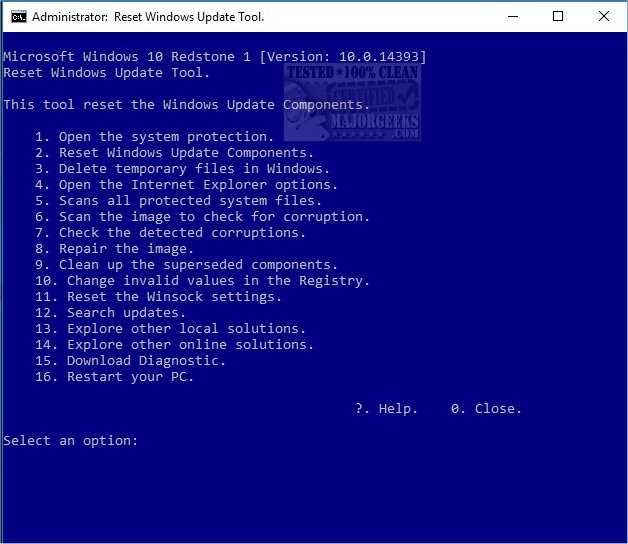Image resolution: width=628 pixels, height=544 pixels.
Task: Click the 'Reset Windows Update Tool.' heading line
Action: pos(107,73)
